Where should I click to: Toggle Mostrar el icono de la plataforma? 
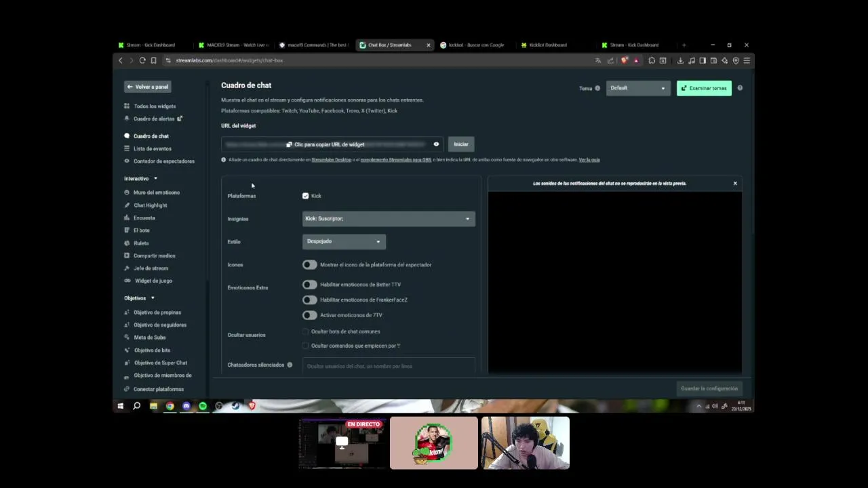click(x=309, y=264)
